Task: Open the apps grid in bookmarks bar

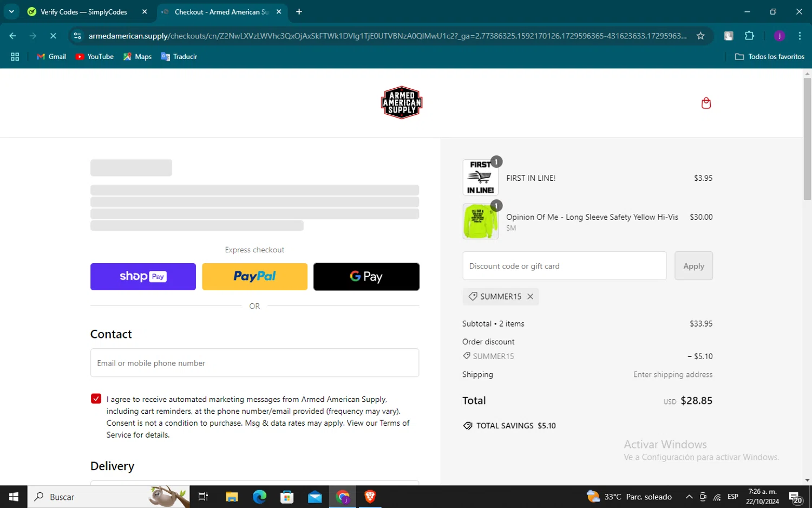Action: point(15,57)
